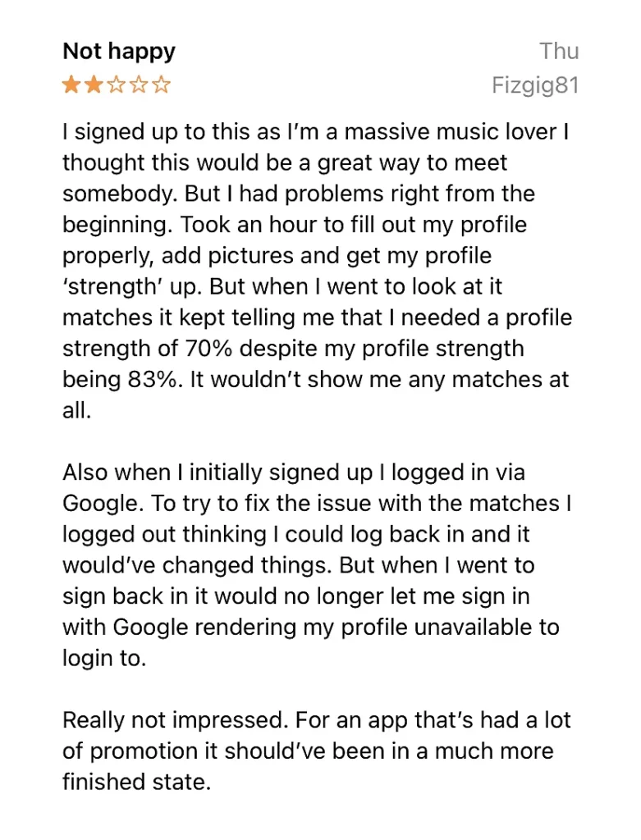Click the words 'finished state.'
Screen dimensions: 641x840
(x=137, y=782)
